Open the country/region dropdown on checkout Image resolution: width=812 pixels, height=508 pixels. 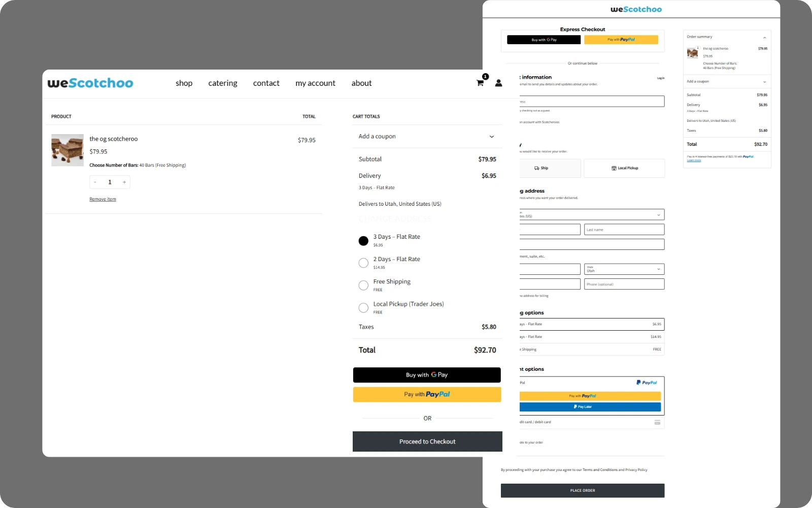point(592,214)
